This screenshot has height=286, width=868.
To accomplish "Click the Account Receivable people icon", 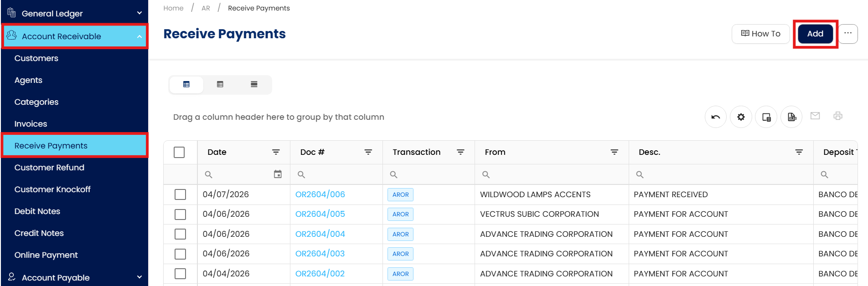I will 11,35.
